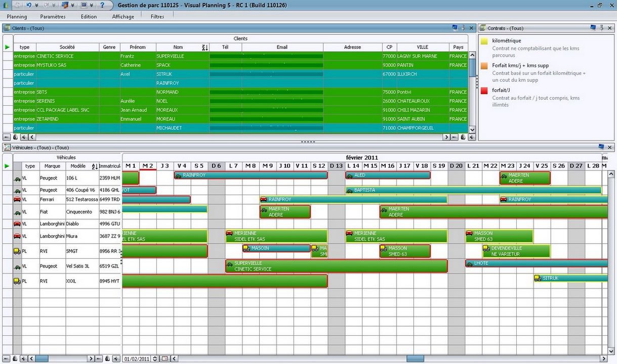Click the LHOTE booking bar

tap(537, 263)
